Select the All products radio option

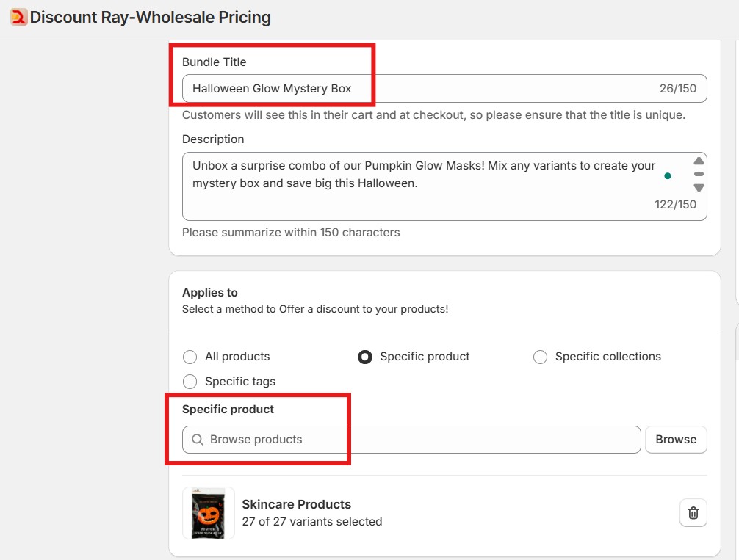(x=190, y=357)
